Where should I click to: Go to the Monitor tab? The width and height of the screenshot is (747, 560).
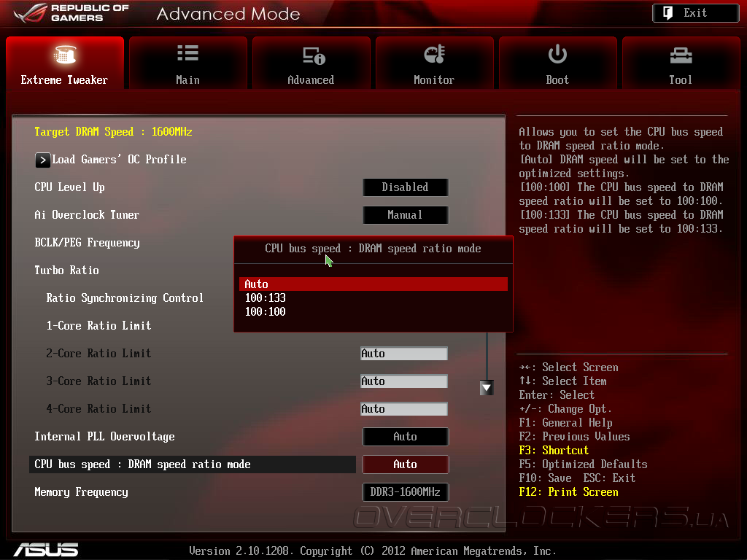click(x=434, y=63)
